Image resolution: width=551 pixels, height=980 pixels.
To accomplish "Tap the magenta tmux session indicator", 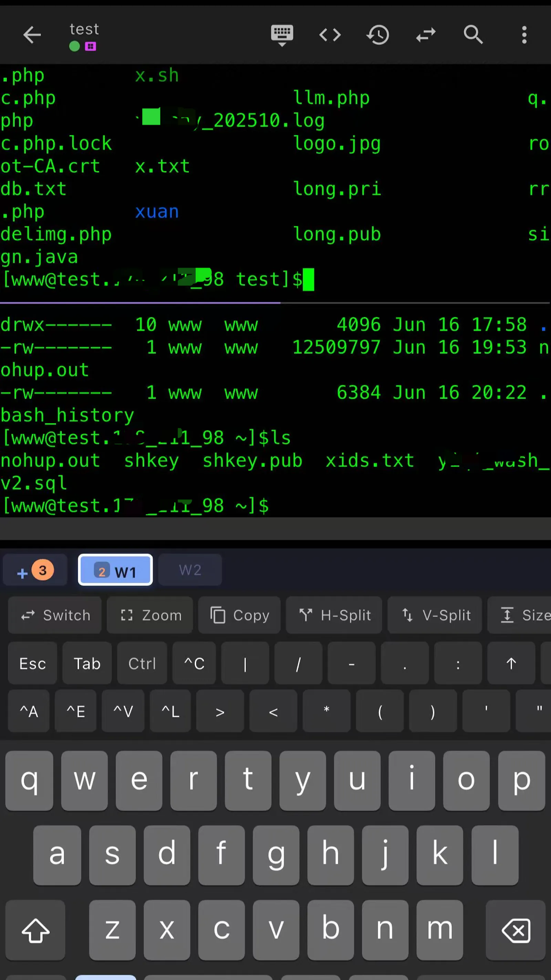I will [90, 47].
